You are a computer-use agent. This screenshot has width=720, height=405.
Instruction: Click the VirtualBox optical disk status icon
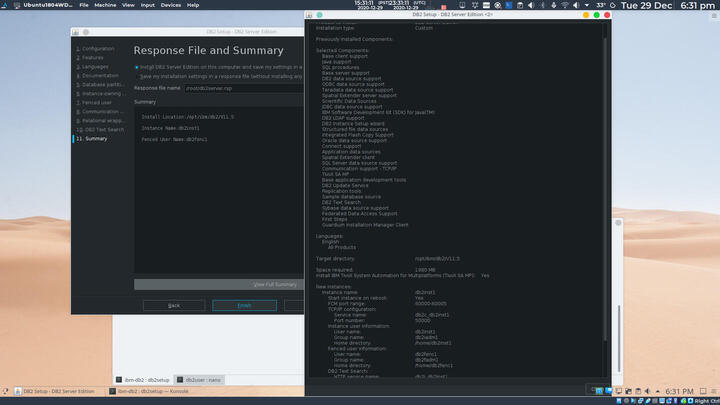coord(626,401)
